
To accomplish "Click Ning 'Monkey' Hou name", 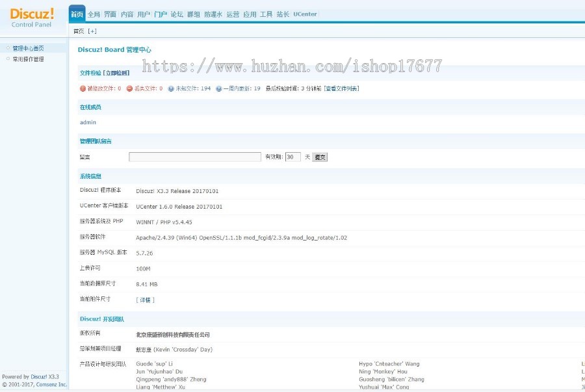I will click(383, 371).
